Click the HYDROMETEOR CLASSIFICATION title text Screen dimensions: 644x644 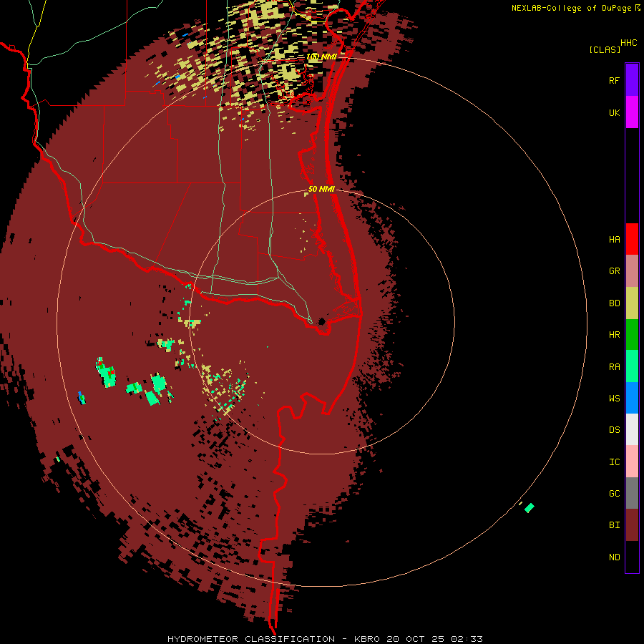[251, 639]
